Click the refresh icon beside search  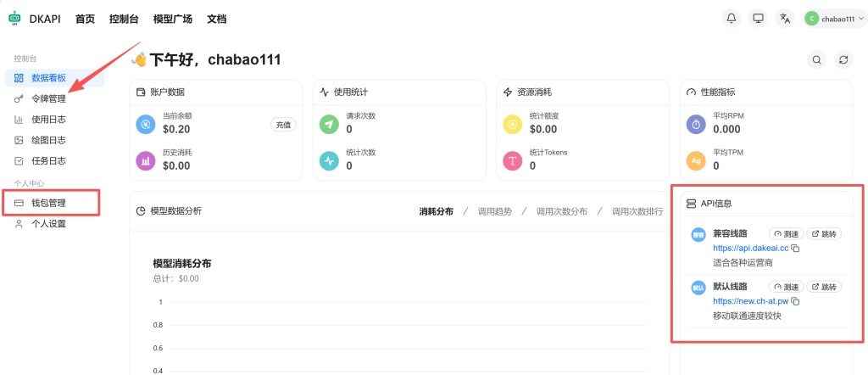tap(843, 59)
